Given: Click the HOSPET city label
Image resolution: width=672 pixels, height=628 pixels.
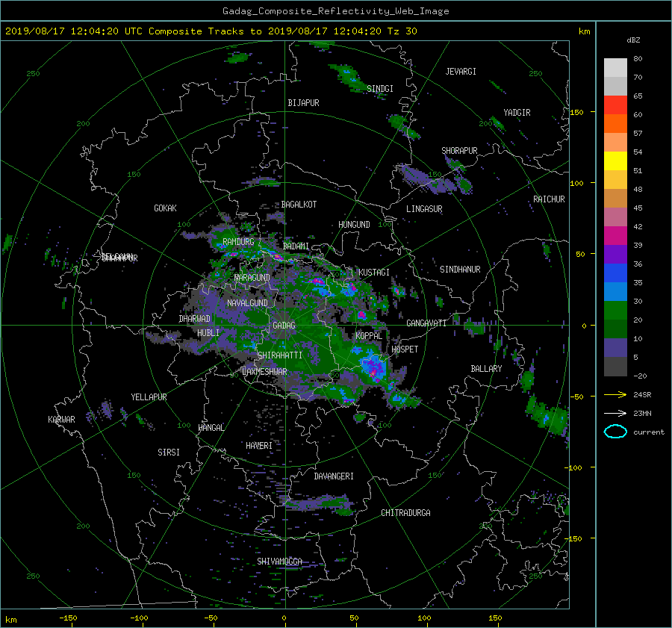Looking at the screenshot, I should click(405, 349).
